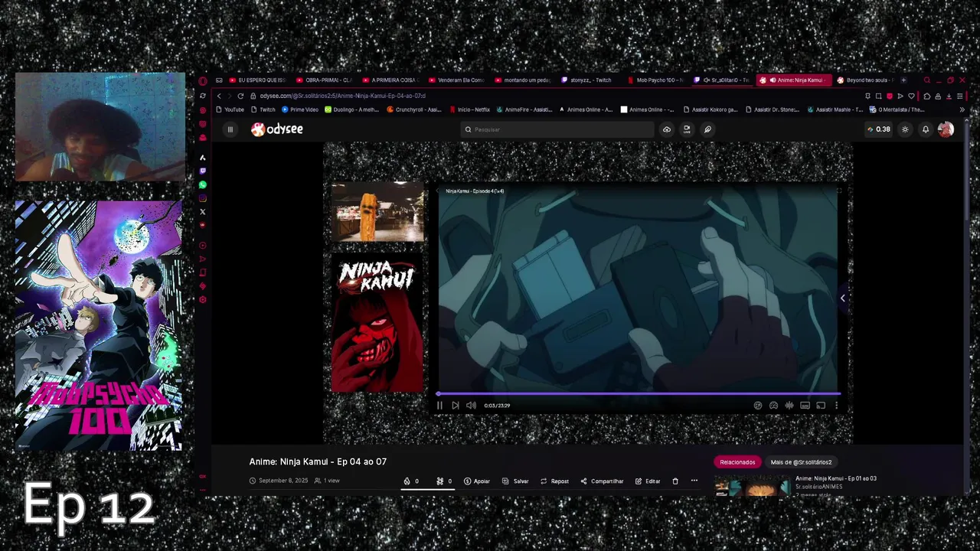Open X in the Opera sidebar
The height and width of the screenshot is (551, 980).
pos(203,212)
